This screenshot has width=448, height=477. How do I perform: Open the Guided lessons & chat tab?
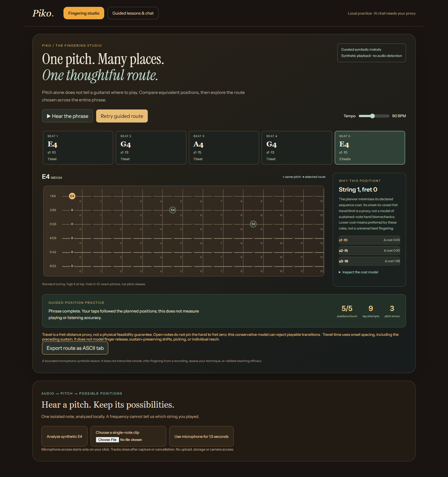[x=133, y=13]
